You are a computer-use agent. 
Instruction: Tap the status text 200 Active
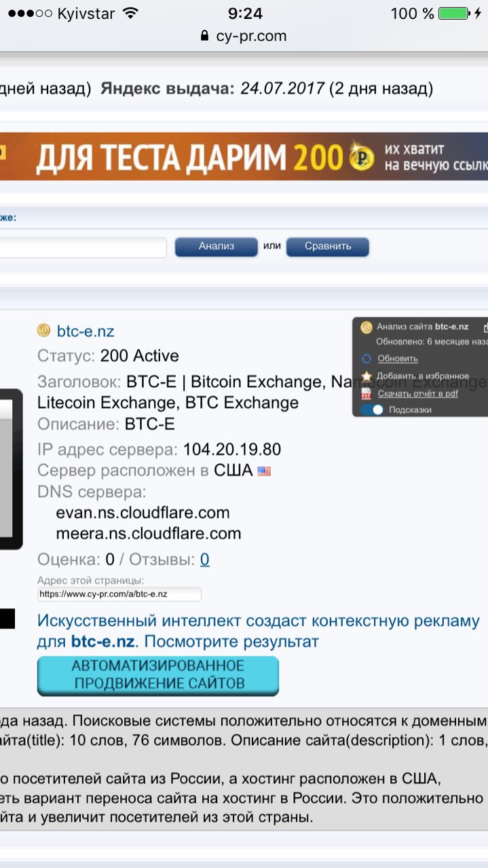pyautogui.click(x=140, y=356)
